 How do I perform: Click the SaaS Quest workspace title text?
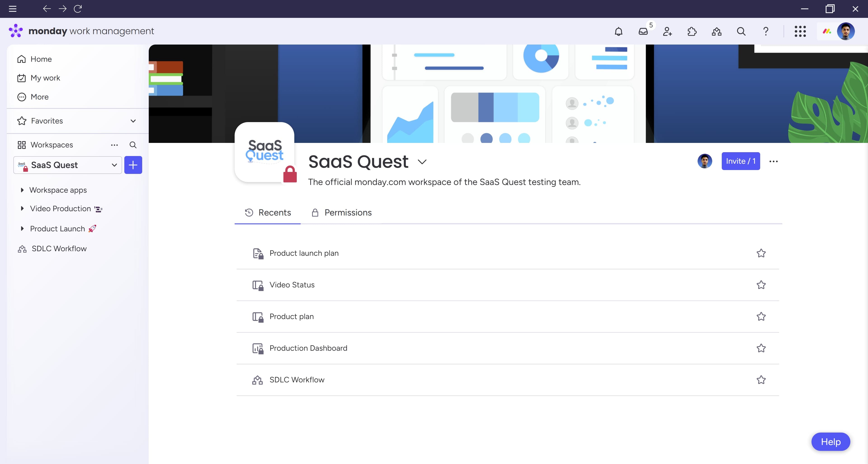click(x=358, y=161)
